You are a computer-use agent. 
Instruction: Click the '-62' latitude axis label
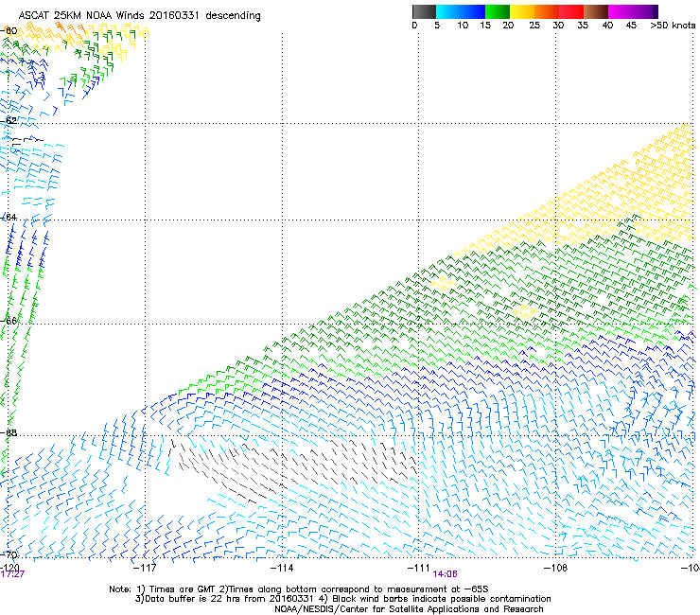(9, 120)
